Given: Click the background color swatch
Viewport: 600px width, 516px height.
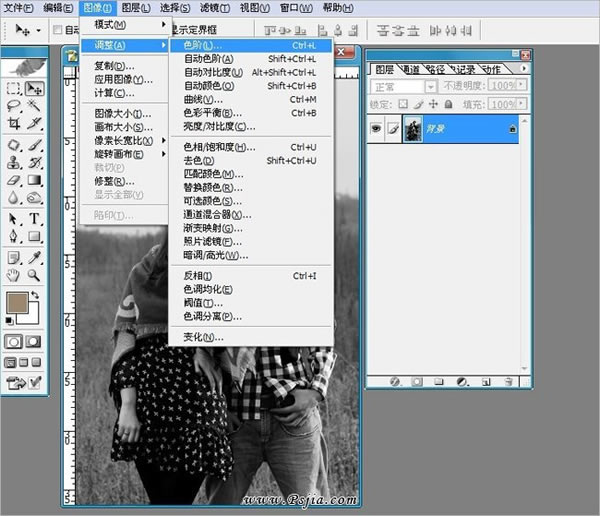Looking at the screenshot, I should (34, 317).
